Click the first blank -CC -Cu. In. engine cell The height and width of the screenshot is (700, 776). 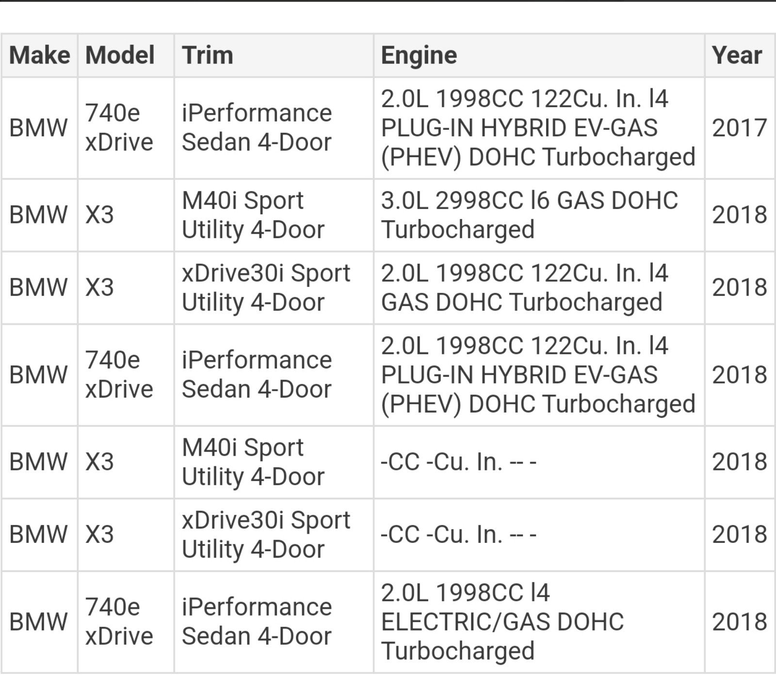tap(539, 462)
